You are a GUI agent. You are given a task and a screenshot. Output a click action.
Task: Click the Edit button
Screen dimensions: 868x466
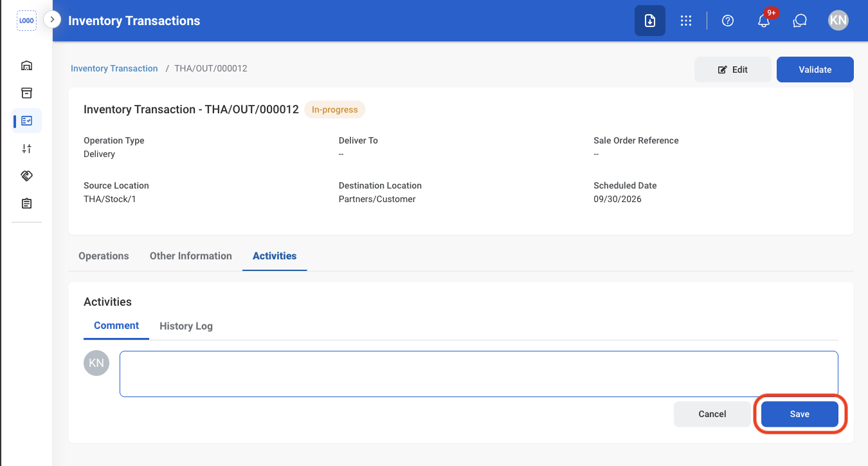point(733,70)
